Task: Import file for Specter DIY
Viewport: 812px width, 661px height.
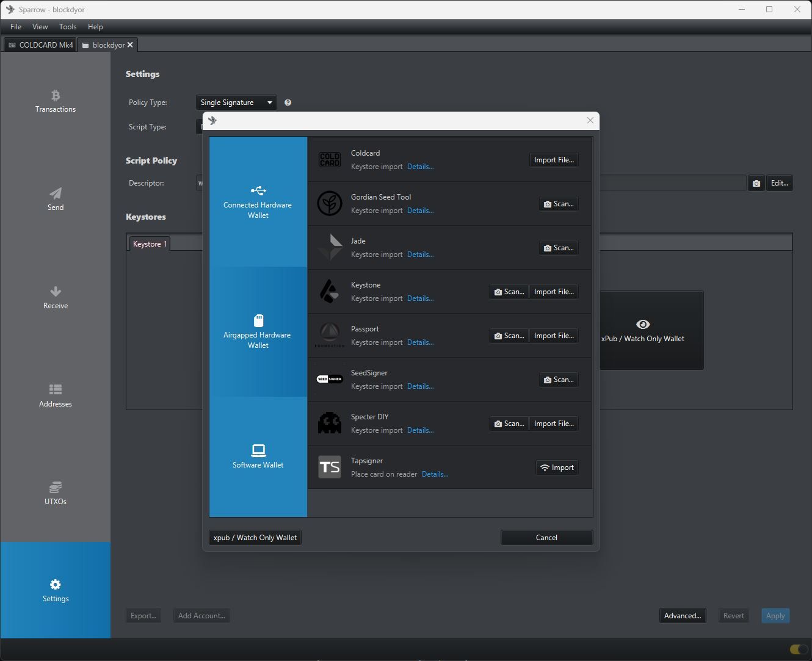Action: [x=554, y=424]
